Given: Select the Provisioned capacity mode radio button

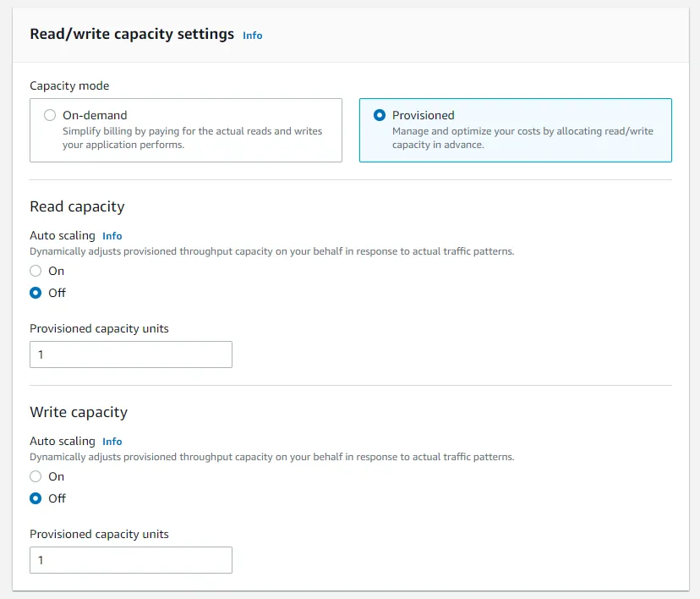Looking at the screenshot, I should (380, 115).
